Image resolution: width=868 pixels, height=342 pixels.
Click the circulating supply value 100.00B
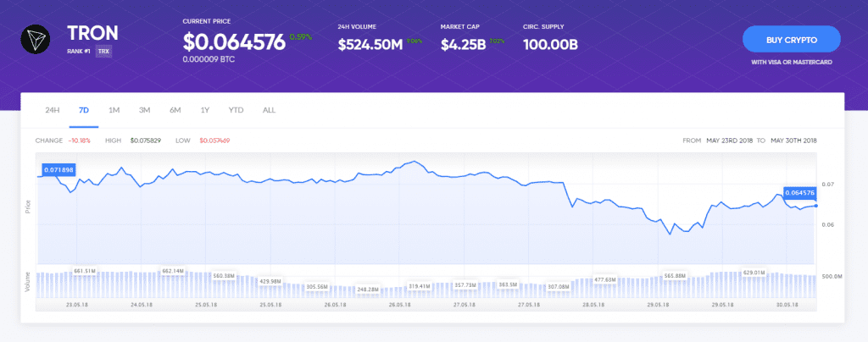(x=550, y=45)
